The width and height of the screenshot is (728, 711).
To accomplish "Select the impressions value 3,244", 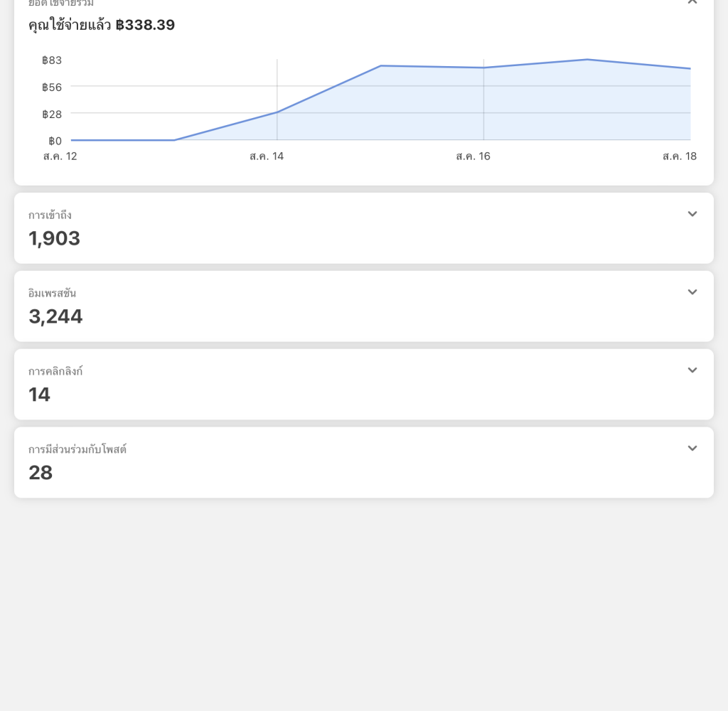I will click(x=55, y=316).
